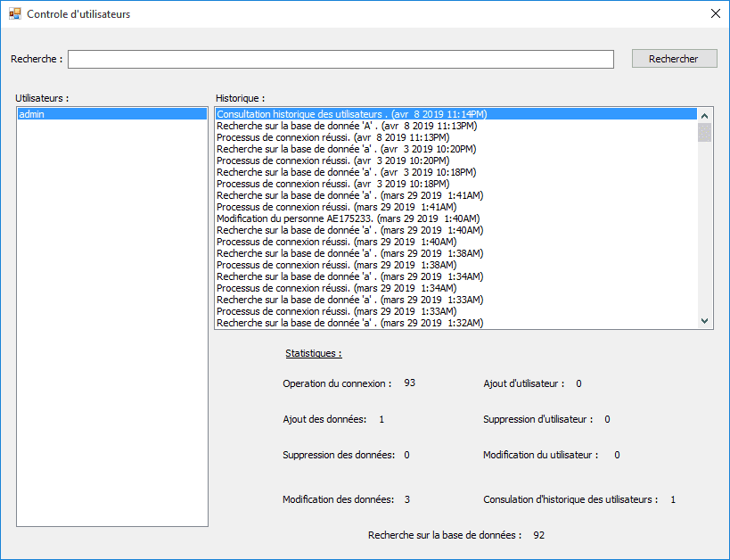Click the Consulation d'historique des utilisateurs label
The height and width of the screenshot is (560, 730).
(x=570, y=499)
